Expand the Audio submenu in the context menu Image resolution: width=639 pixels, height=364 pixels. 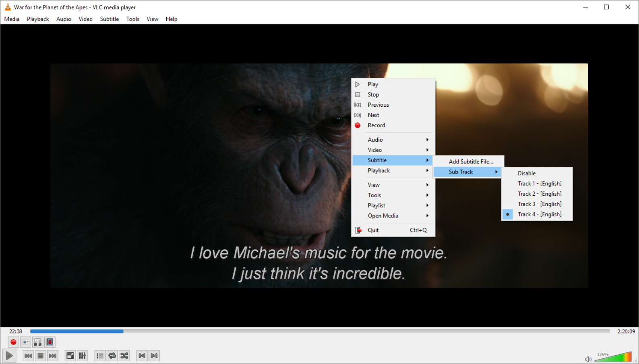click(393, 140)
